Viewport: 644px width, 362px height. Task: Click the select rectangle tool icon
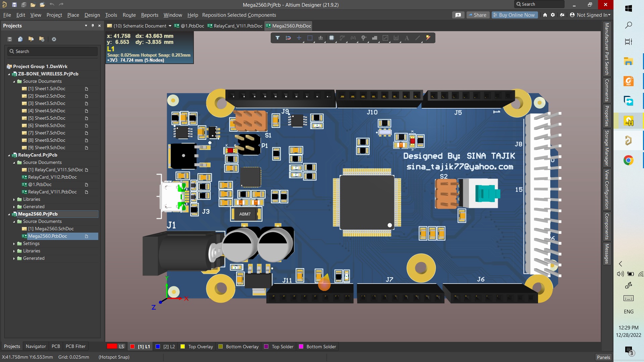pos(310,38)
